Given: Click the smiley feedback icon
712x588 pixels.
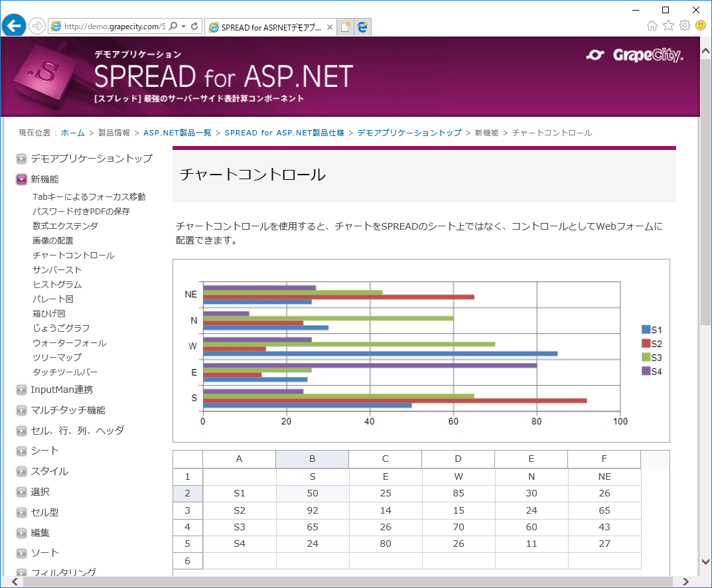Looking at the screenshot, I should pos(701,25).
